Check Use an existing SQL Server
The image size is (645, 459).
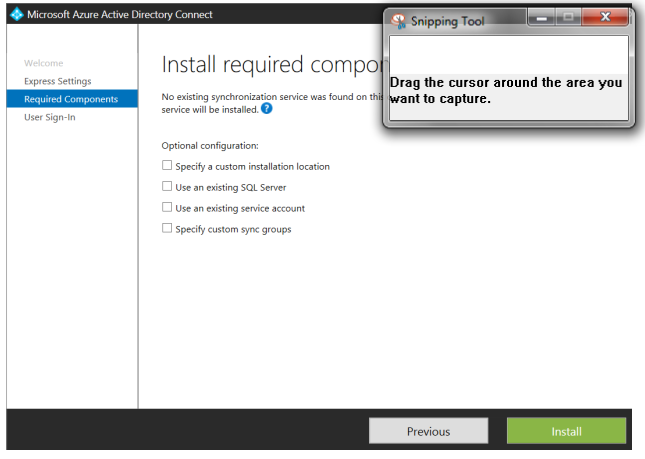pyautogui.click(x=167, y=186)
